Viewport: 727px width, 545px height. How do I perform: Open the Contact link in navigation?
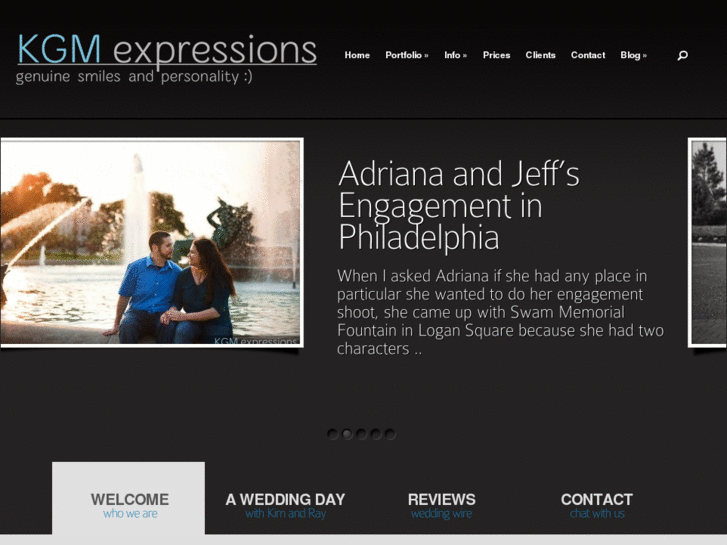(x=588, y=55)
